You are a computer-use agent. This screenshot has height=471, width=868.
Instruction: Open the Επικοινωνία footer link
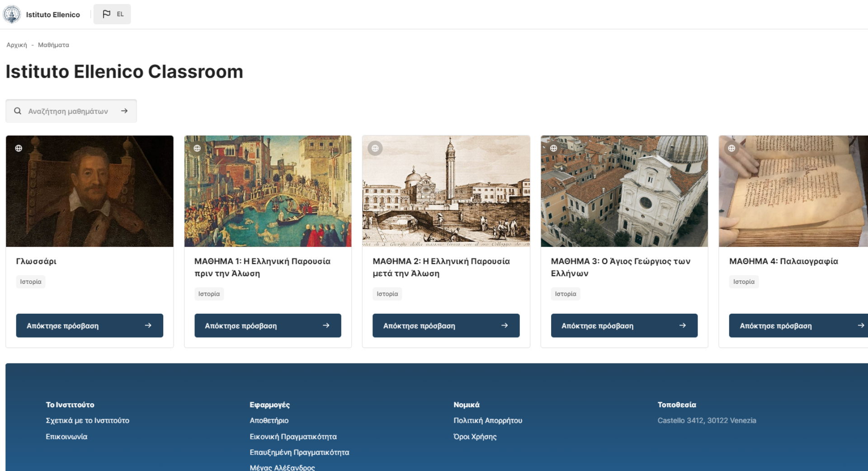(66, 437)
